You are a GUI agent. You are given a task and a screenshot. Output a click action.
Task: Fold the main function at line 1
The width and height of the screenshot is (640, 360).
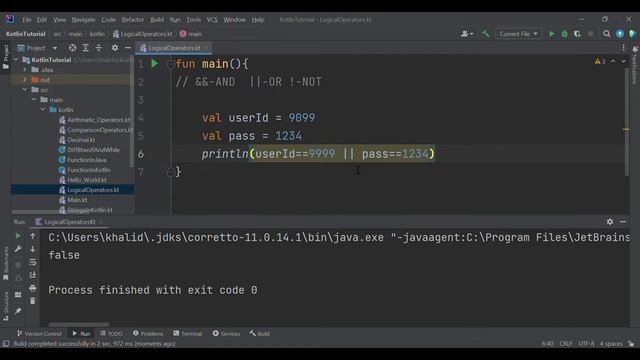click(x=171, y=64)
